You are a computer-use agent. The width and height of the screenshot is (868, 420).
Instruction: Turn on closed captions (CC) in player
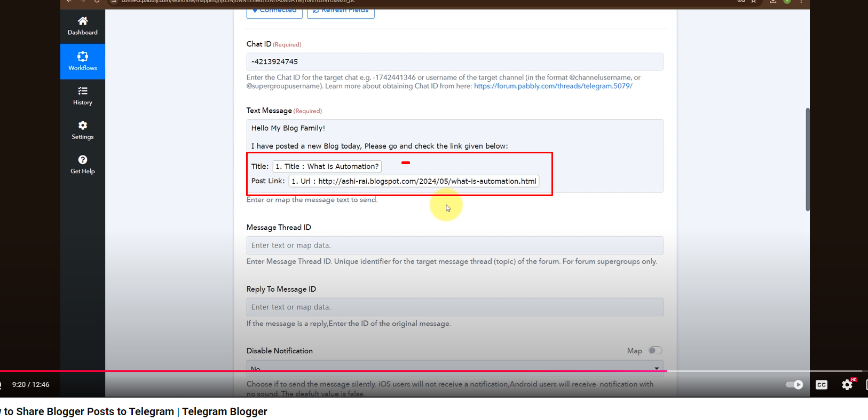click(822, 385)
